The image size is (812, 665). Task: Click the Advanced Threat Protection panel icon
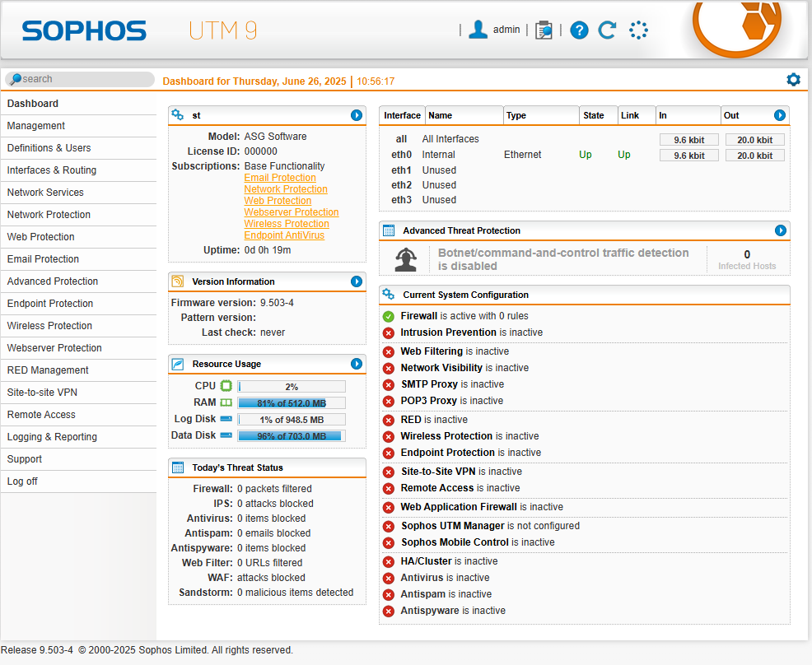point(389,230)
